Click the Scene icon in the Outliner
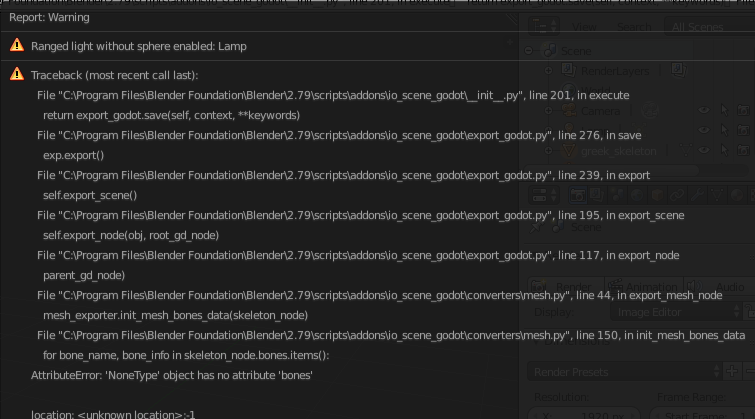 pos(550,51)
